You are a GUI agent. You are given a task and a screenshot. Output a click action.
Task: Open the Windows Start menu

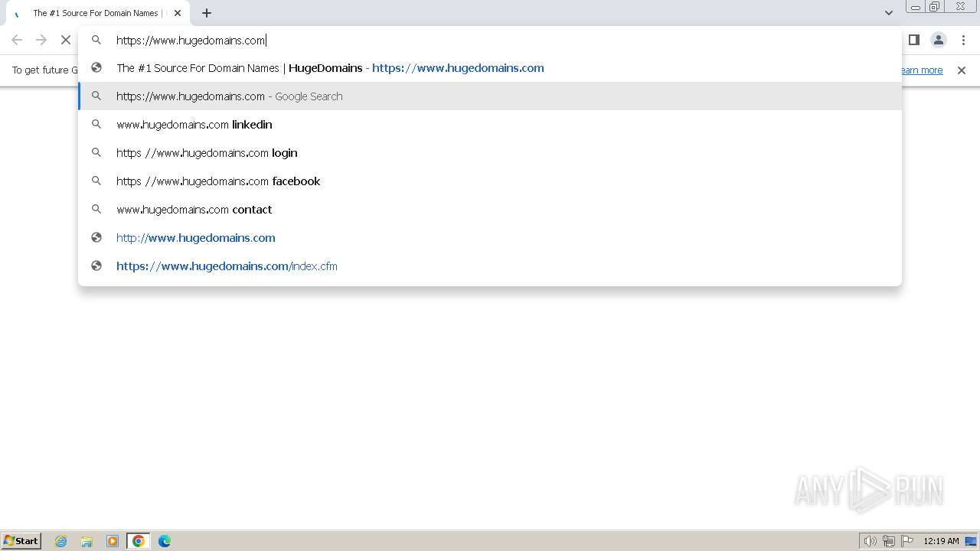[21, 541]
